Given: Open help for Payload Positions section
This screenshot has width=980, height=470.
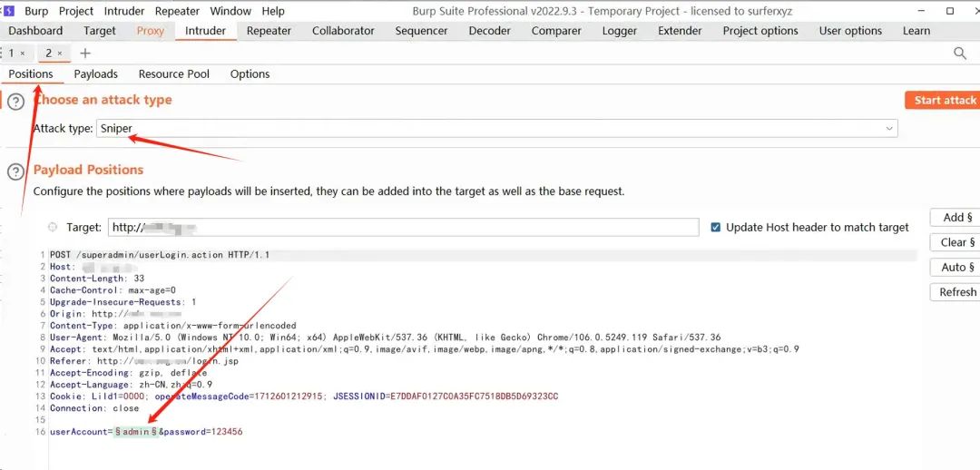Looking at the screenshot, I should pos(15,171).
